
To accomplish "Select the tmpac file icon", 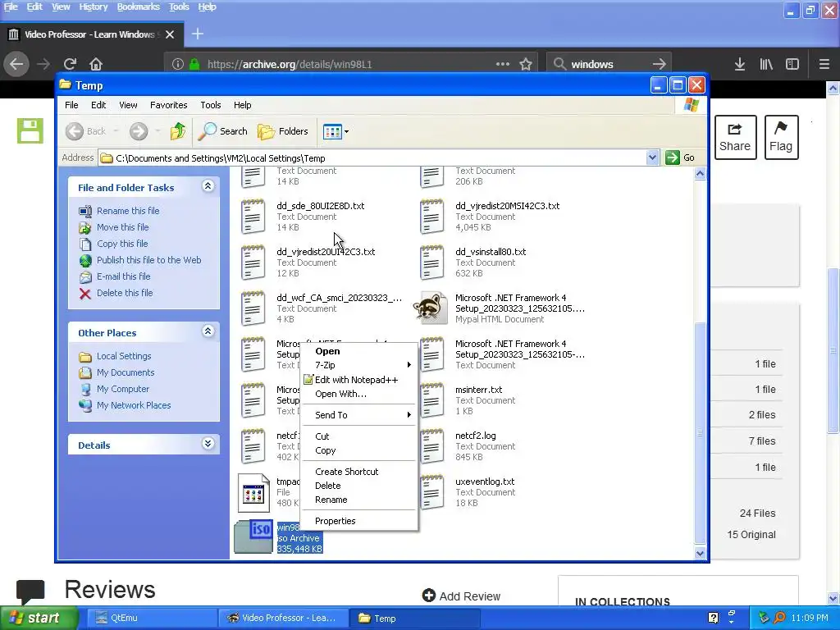I will click(x=253, y=493).
